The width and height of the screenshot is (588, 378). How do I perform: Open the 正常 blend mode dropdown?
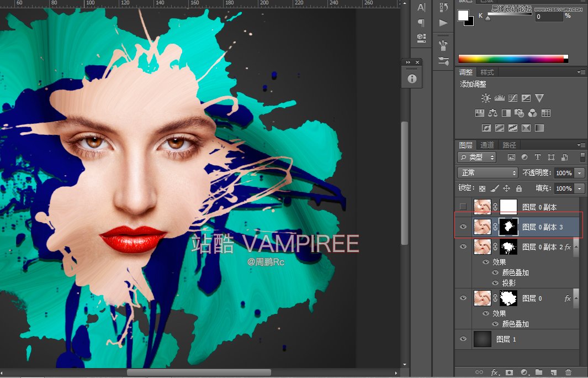click(488, 172)
